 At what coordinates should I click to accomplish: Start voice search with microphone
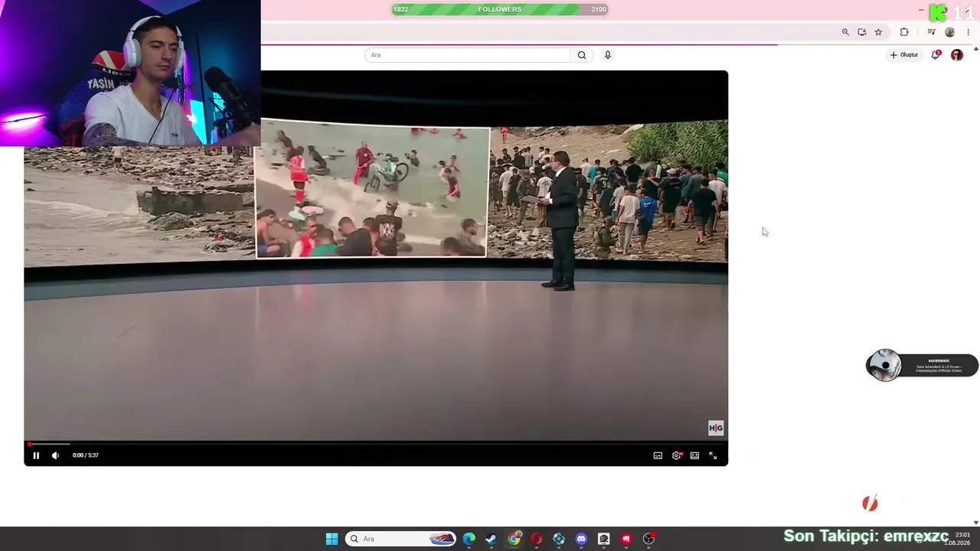pyautogui.click(x=608, y=55)
